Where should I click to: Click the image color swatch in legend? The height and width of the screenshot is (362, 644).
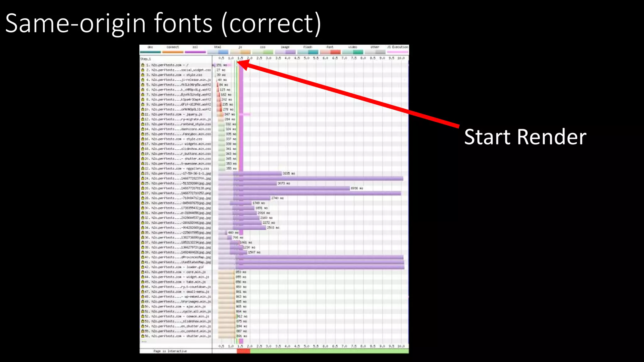click(285, 52)
